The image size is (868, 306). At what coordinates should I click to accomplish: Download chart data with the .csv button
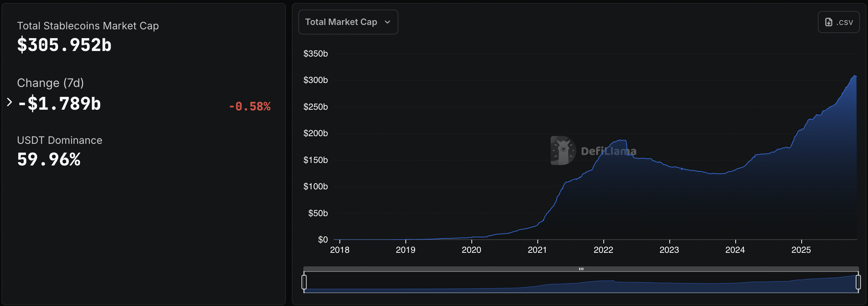coord(838,22)
